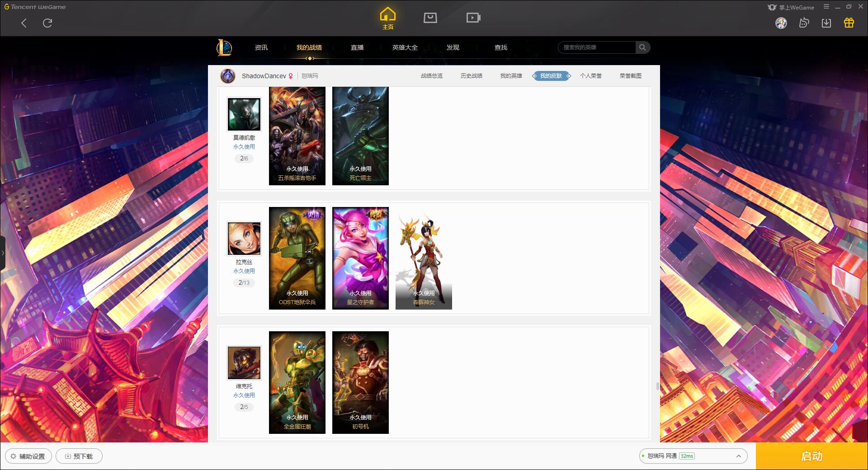Switch to the 荣誉截图 tab

pos(631,76)
